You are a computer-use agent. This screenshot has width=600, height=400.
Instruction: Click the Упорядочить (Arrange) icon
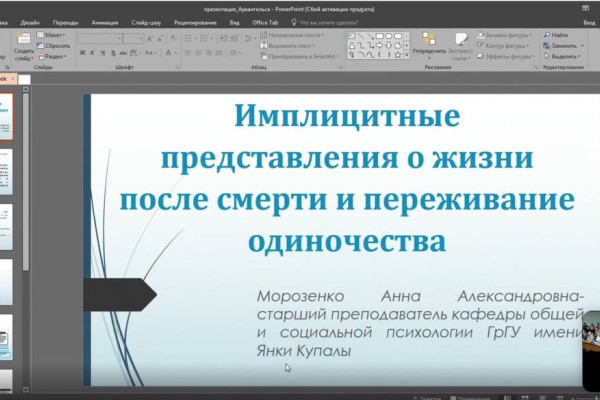coord(429,42)
